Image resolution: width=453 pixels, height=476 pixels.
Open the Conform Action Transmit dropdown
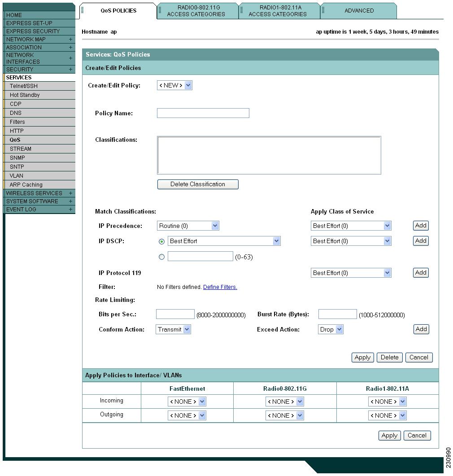tap(173, 329)
